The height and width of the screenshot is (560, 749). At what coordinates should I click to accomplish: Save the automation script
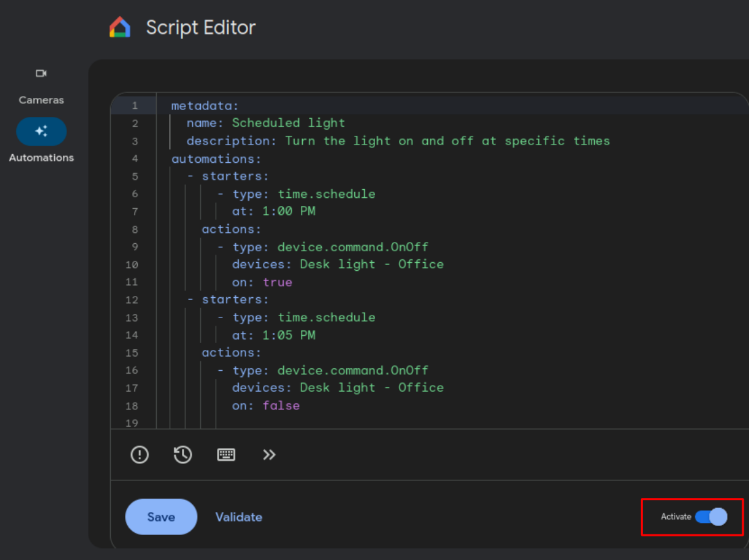(x=161, y=517)
